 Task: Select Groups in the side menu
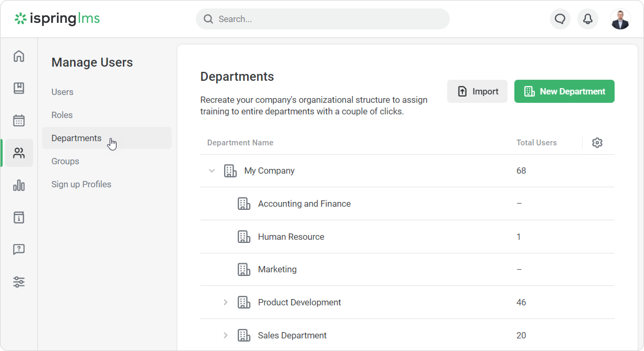[x=65, y=161]
